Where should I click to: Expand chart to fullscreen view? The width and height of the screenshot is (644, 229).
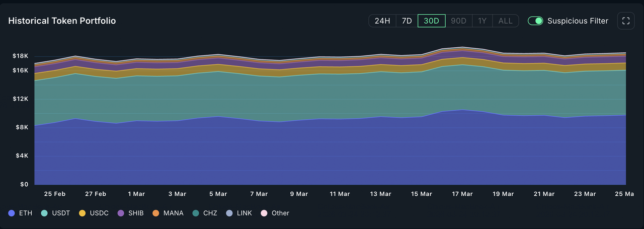626,21
